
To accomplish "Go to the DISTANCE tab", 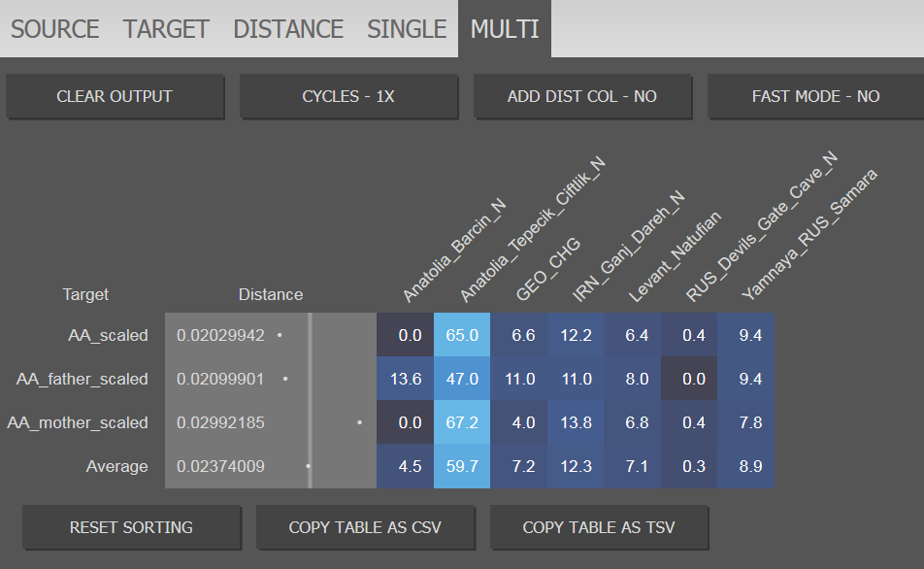I will coord(288,29).
